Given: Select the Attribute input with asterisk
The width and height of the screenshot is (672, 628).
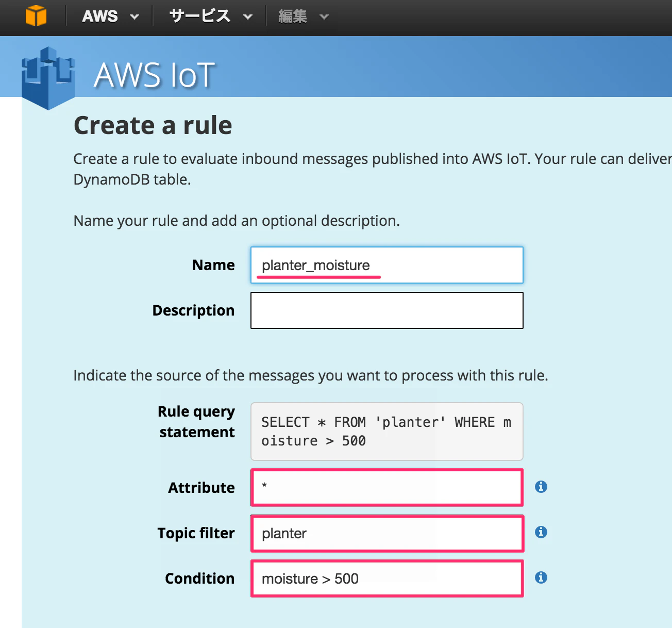Looking at the screenshot, I should 387,487.
